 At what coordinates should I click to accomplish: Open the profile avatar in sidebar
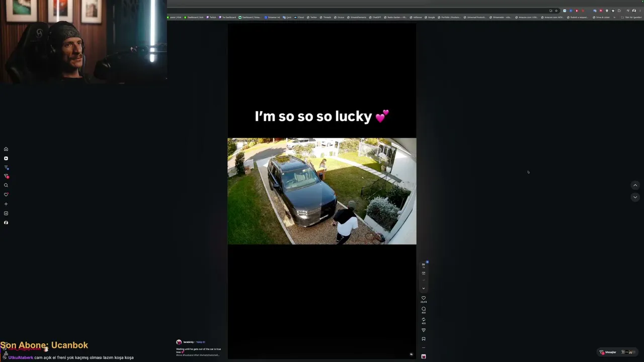click(x=6, y=223)
